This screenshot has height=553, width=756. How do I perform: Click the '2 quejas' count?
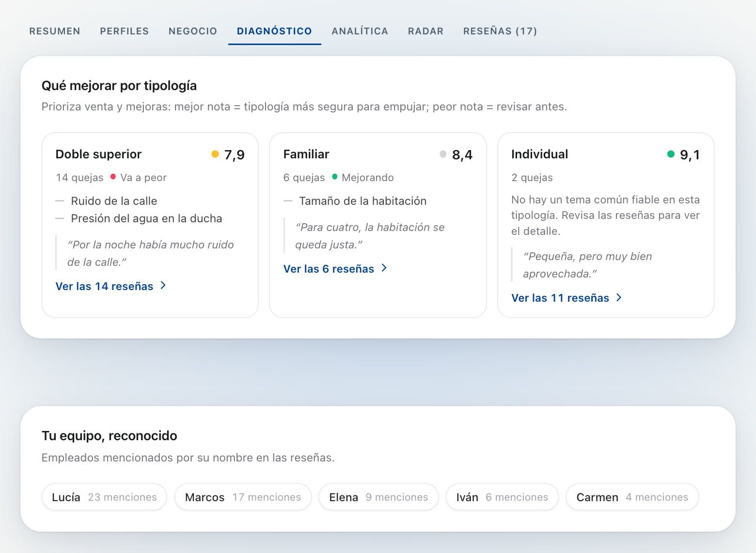532,178
